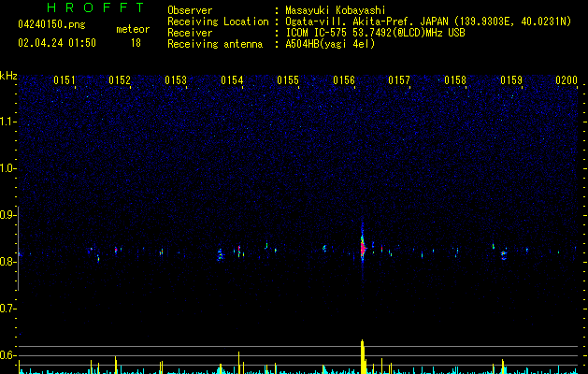Viewport: 588px width, 374px height.
Task: Click the kHz axis unit label
Action: tap(8, 76)
